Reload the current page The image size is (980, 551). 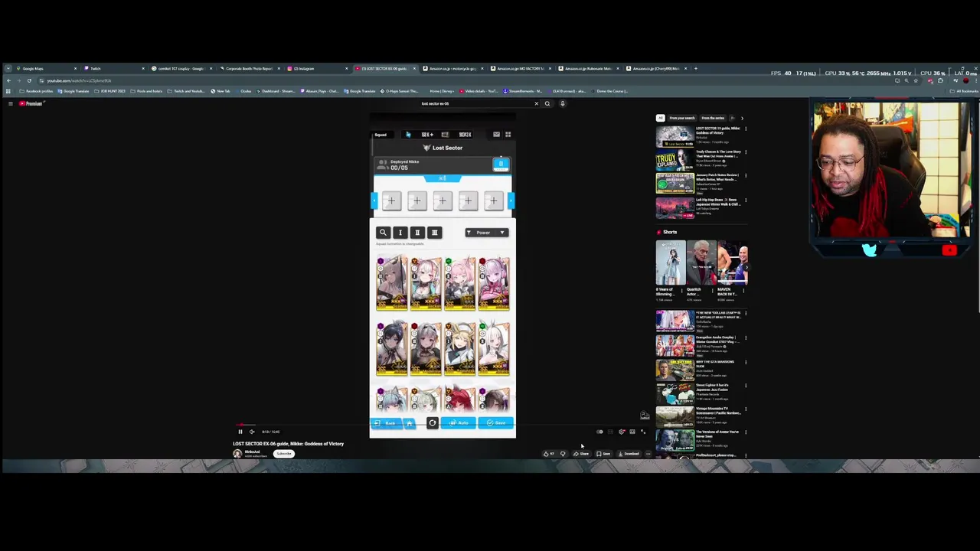pos(29,80)
